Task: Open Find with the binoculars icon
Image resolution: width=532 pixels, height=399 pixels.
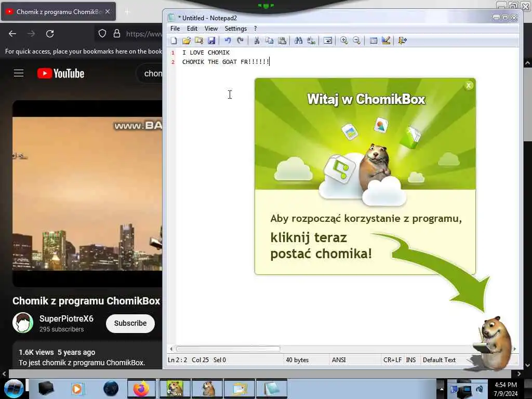Action: click(x=299, y=41)
